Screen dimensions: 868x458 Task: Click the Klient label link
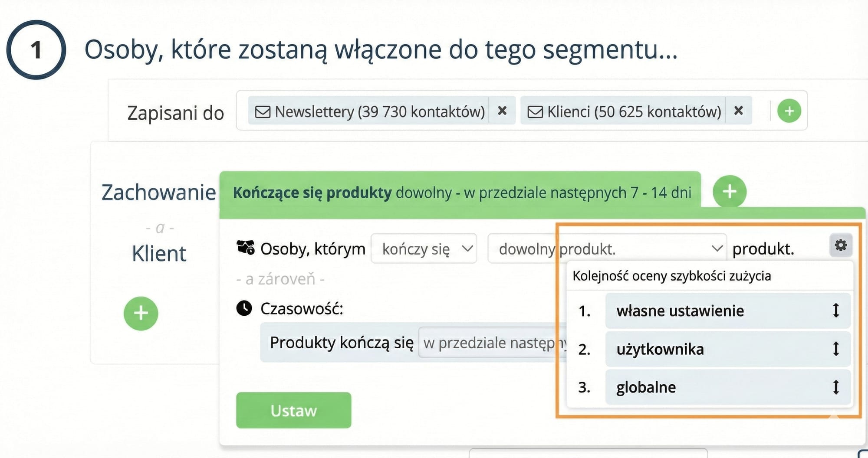coord(159,253)
